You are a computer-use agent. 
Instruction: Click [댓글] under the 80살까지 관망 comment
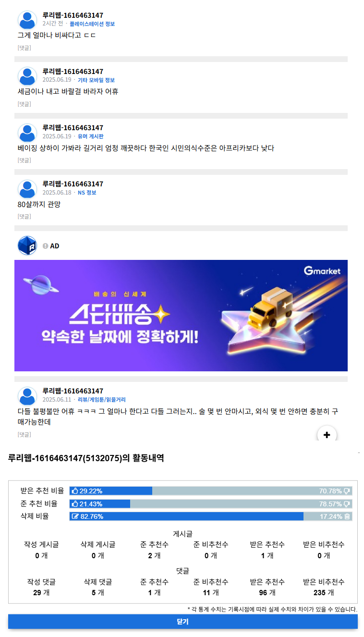[x=24, y=216]
